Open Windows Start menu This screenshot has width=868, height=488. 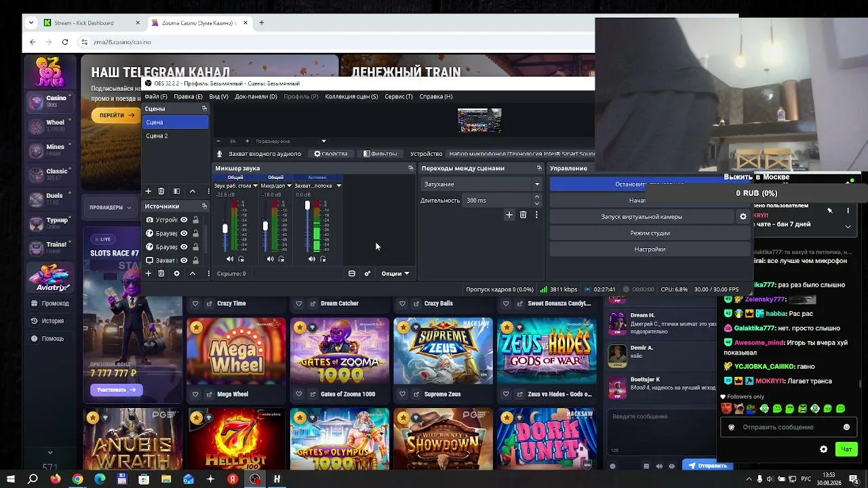(x=11, y=479)
